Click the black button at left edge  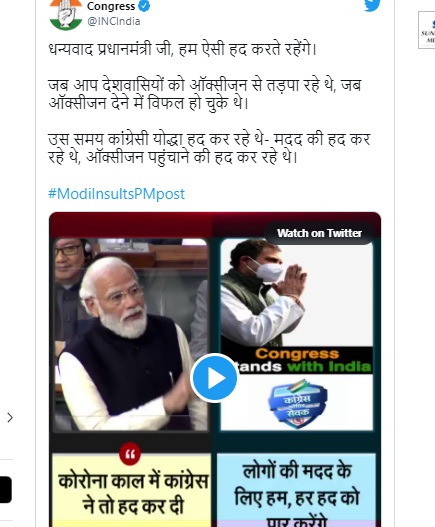[6, 489]
